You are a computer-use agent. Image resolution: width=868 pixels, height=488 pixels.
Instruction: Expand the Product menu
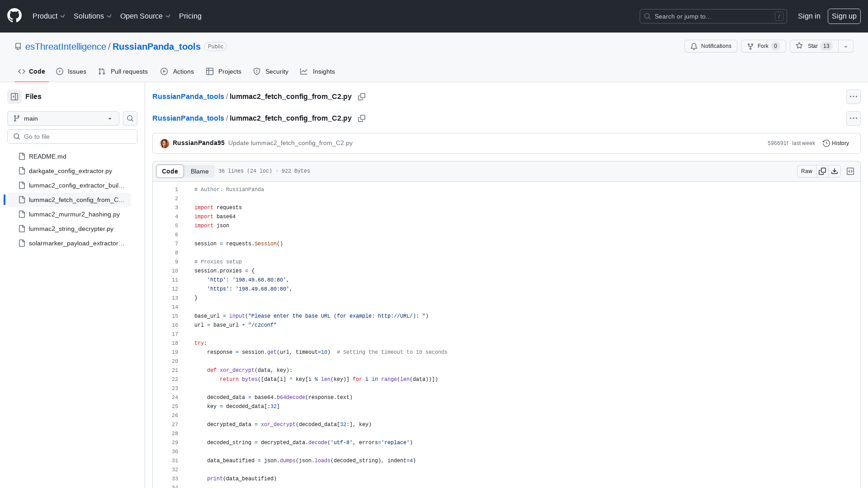pyautogui.click(x=49, y=16)
